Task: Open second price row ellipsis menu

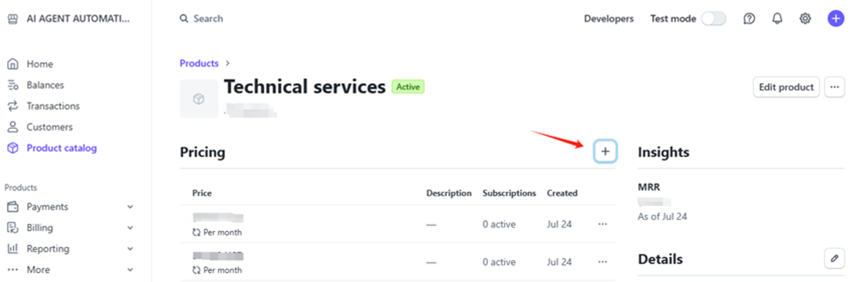Action: tap(602, 262)
